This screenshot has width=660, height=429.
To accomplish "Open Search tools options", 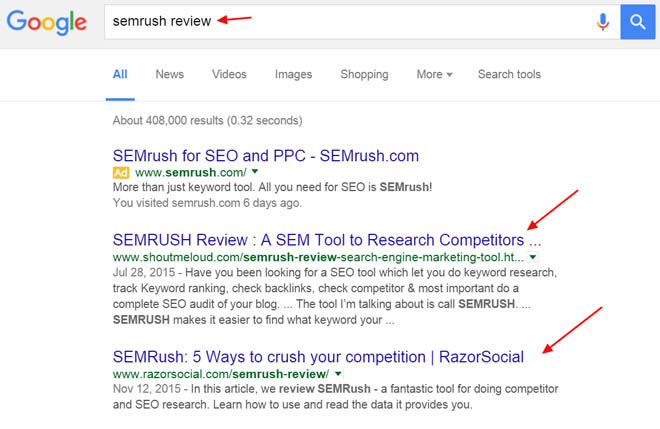I will pyautogui.click(x=509, y=74).
